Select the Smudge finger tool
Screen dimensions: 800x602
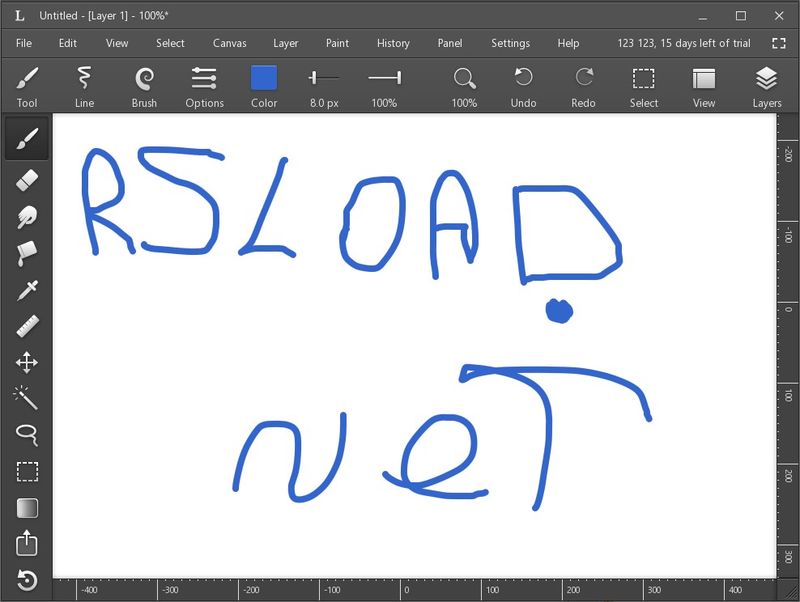coord(27,217)
